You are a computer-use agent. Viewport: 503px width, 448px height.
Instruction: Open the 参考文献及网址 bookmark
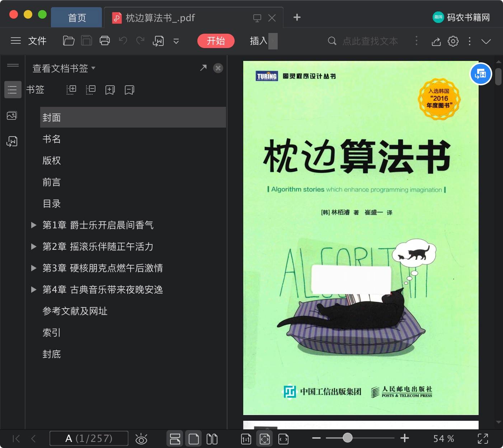(x=75, y=311)
